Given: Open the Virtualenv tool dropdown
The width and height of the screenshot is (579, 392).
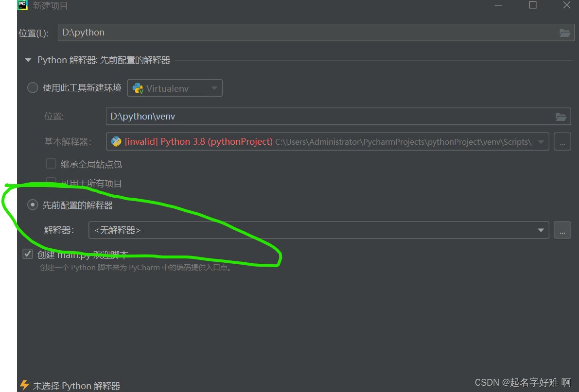Looking at the screenshot, I should tap(175, 88).
